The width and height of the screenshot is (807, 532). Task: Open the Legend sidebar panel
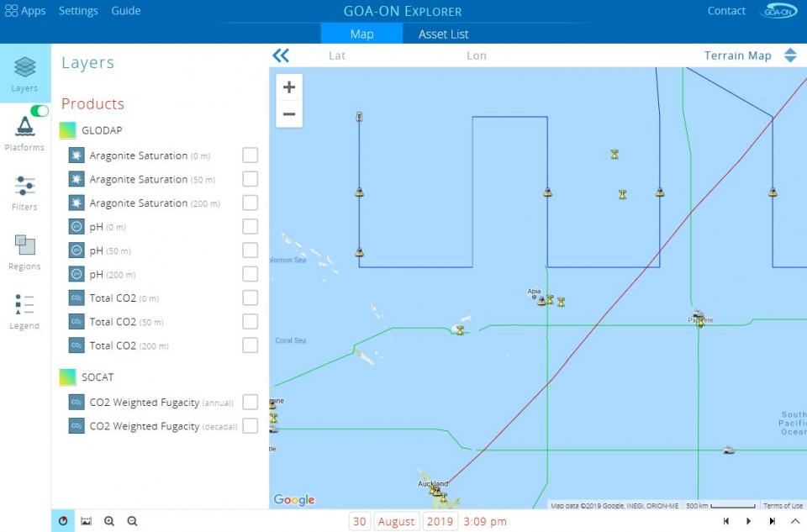(24, 311)
